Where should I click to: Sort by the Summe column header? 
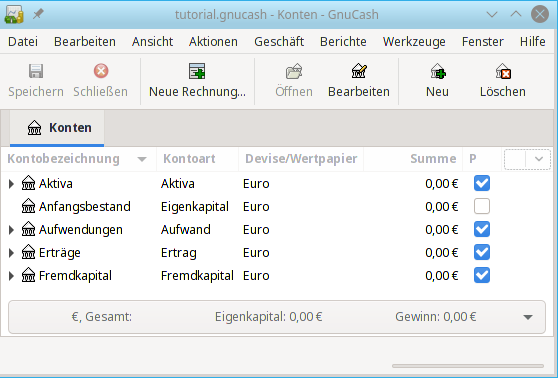413,159
